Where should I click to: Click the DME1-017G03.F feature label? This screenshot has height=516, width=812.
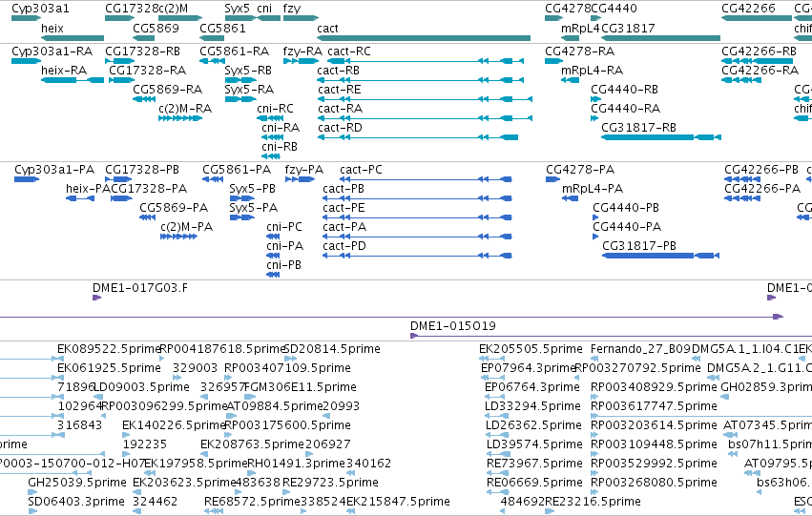(140, 288)
